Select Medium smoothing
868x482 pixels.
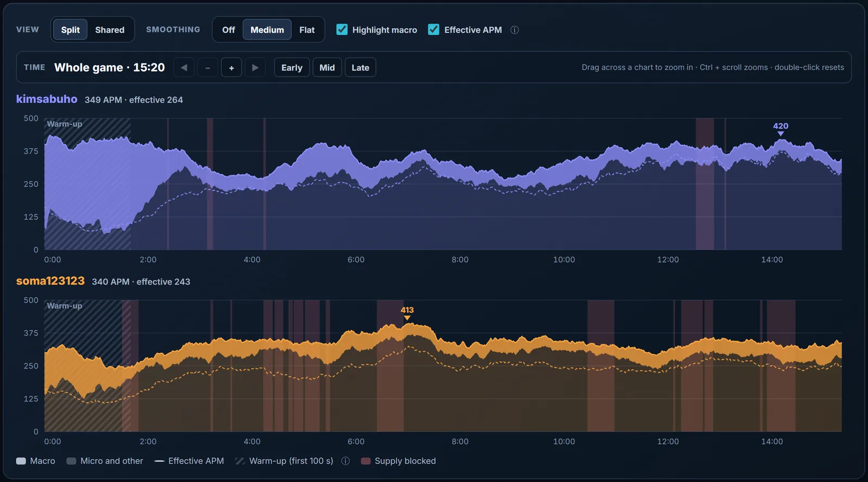point(267,30)
